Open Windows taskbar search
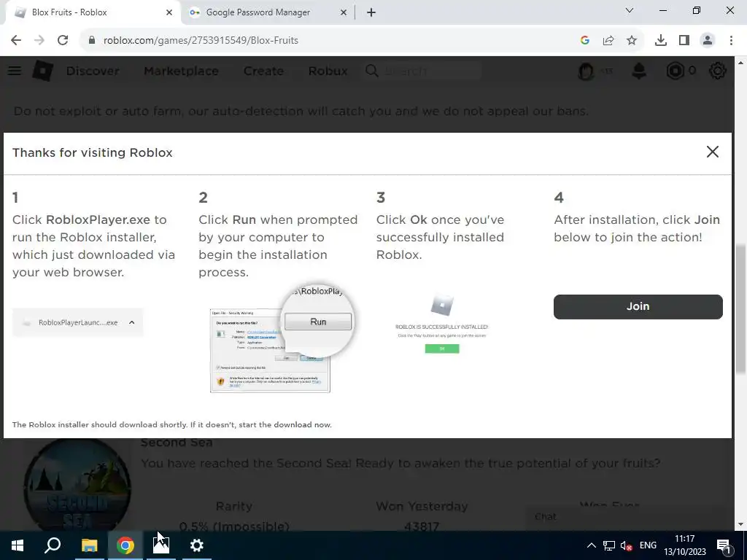This screenshot has width=747, height=560. tap(53, 545)
